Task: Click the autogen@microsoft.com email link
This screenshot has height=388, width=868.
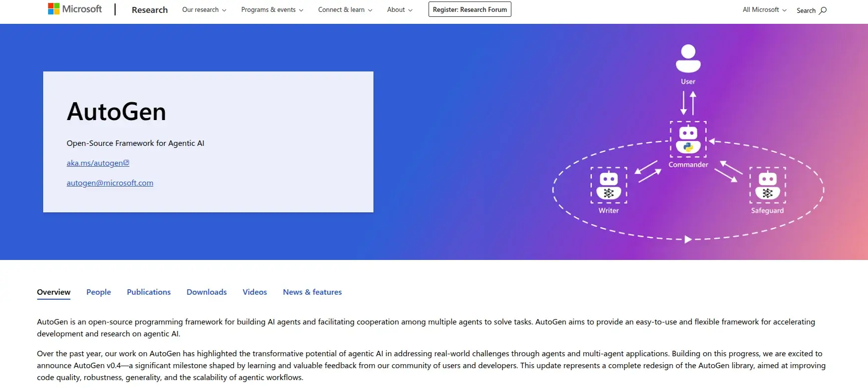Action: tap(110, 183)
